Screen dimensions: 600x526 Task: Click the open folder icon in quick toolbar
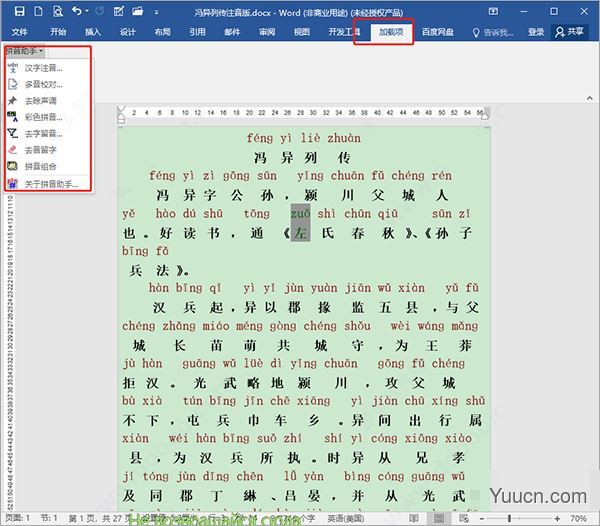137,11
